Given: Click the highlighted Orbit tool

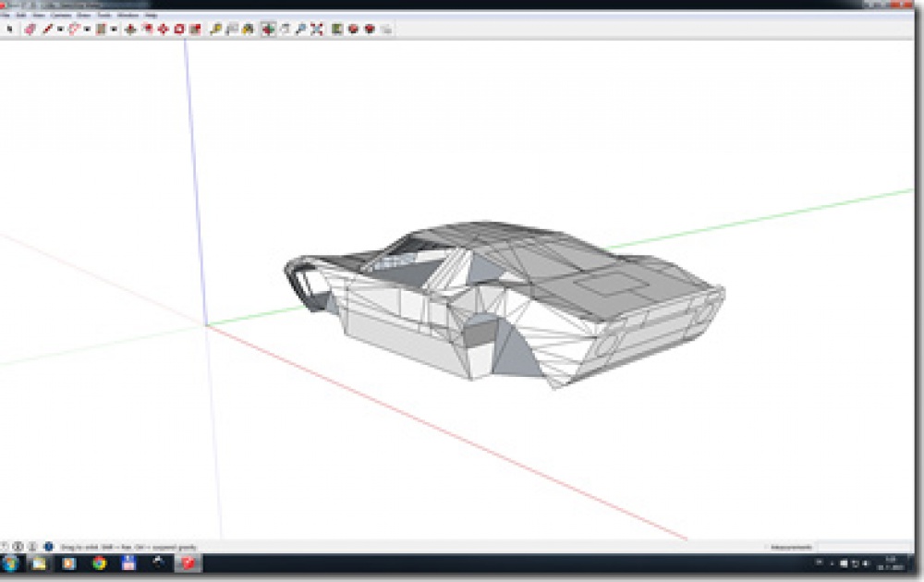Looking at the screenshot, I should coord(268,29).
